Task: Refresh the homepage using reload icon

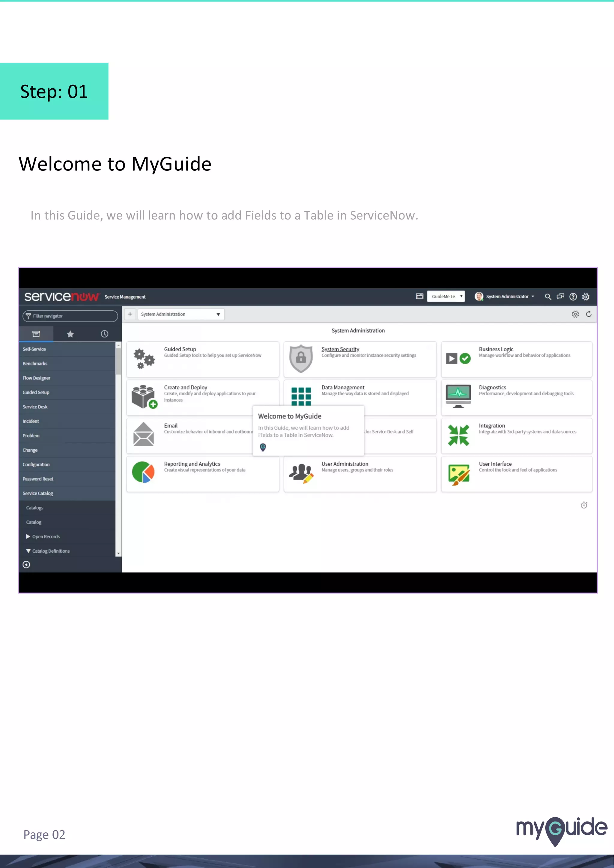Action: (x=589, y=314)
